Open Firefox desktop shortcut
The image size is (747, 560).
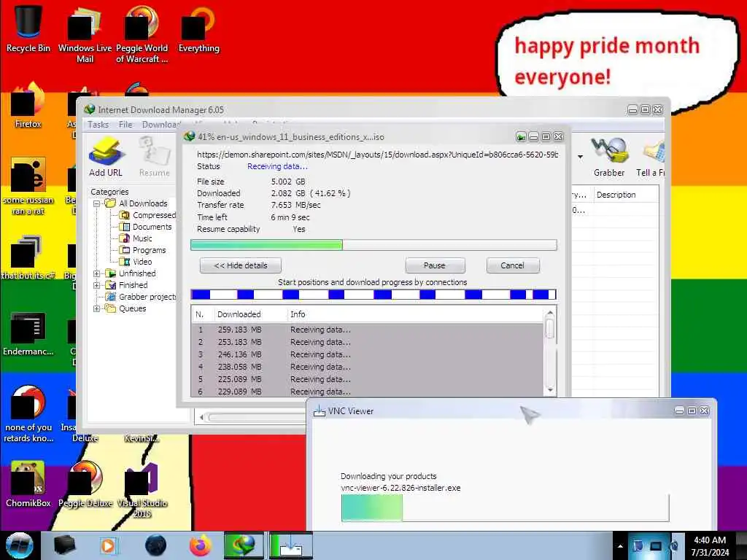[x=28, y=106]
